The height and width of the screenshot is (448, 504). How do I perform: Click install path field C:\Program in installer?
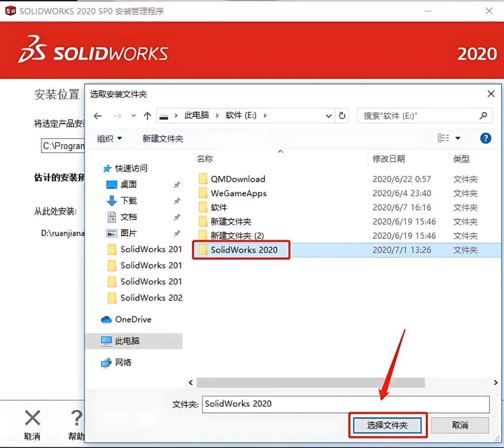(63, 146)
